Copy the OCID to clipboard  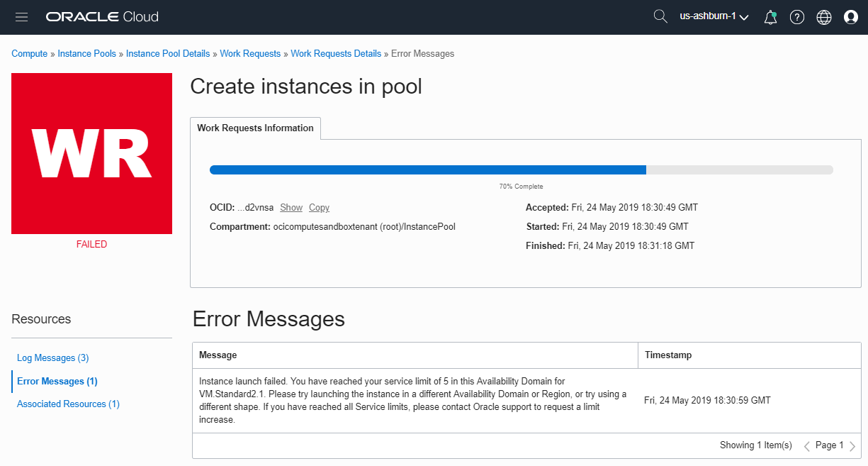[318, 207]
